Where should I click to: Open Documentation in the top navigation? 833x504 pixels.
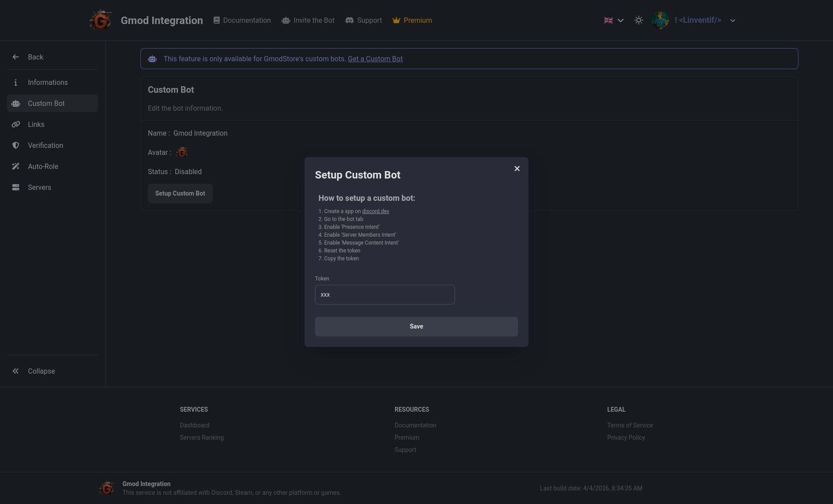(242, 20)
